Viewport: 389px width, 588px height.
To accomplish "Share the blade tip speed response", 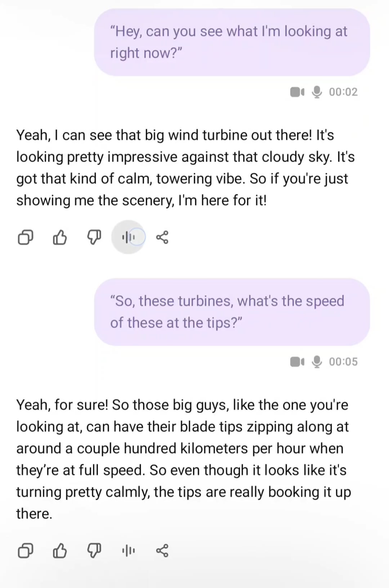I will click(x=162, y=551).
